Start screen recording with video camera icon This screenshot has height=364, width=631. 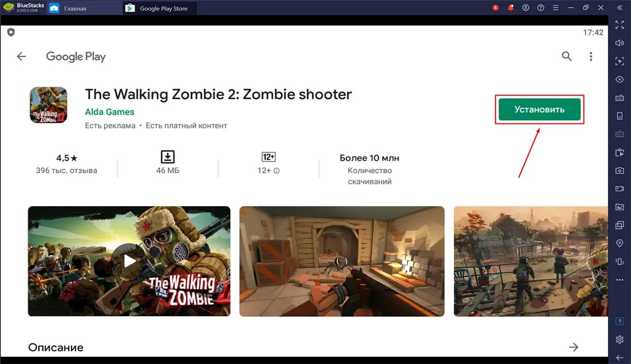619,188
